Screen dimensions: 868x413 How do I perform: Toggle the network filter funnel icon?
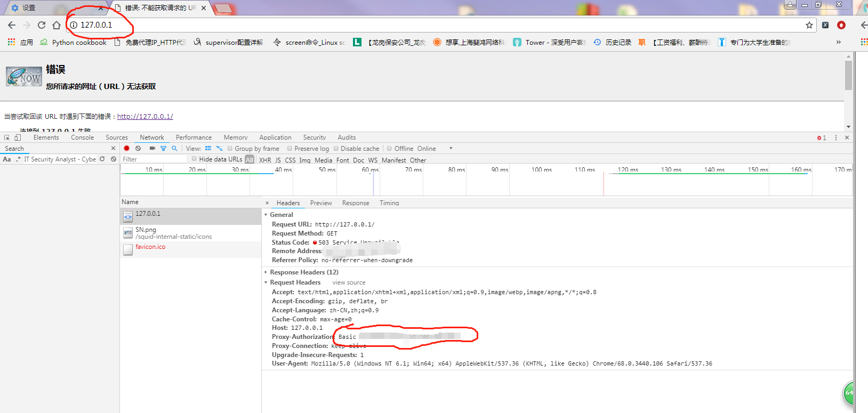point(163,149)
